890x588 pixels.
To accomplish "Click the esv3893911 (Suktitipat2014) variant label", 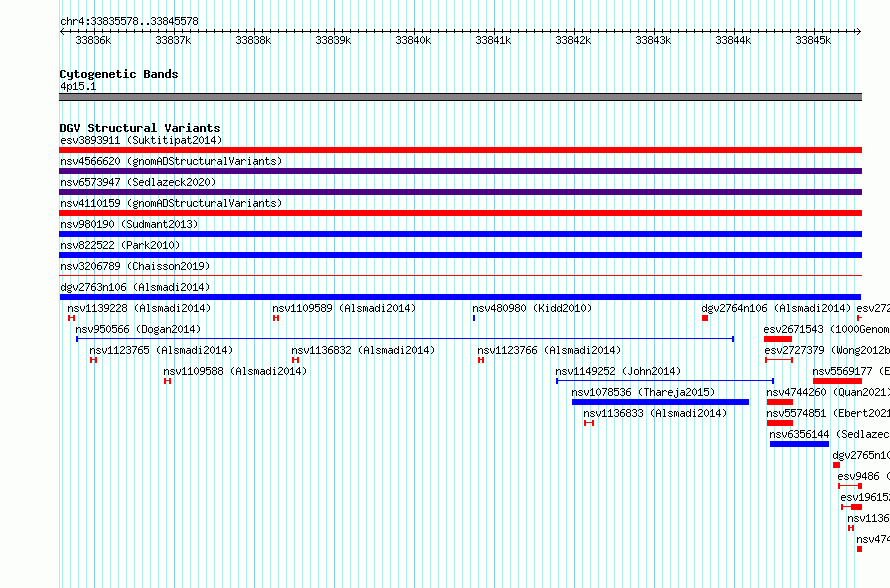I will click(x=141, y=140).
